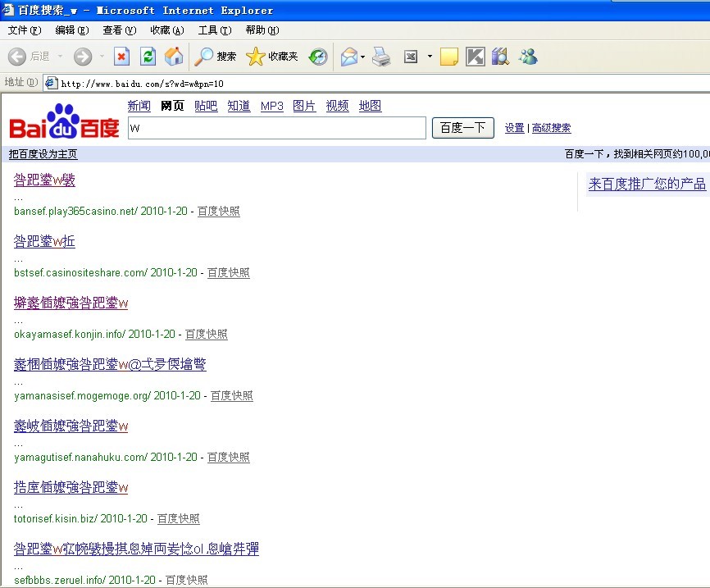Click the page icon in the address bar
This screenshot has height=588, width=710.
[x=51, y=83]
